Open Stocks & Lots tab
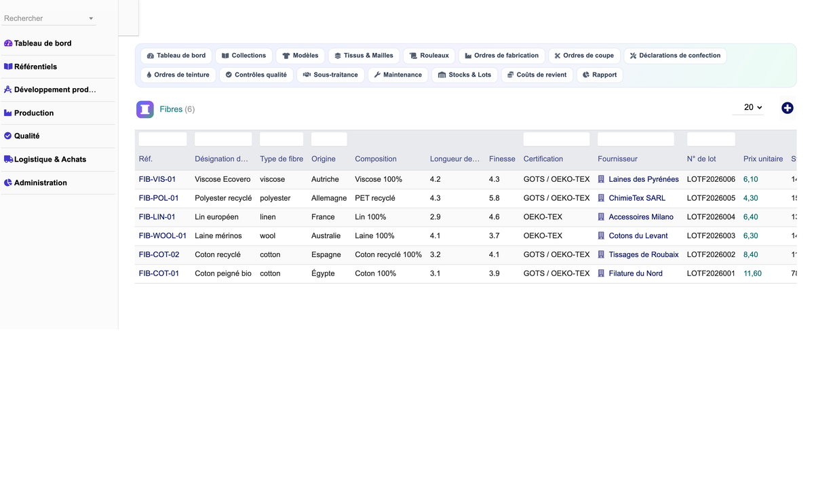814x504 pixels. tap(465, 75)
